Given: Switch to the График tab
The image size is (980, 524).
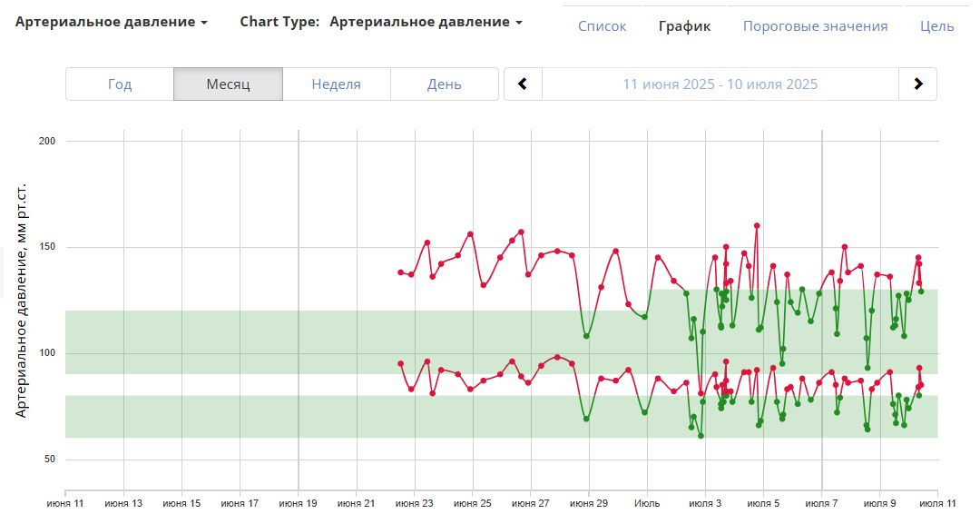Looking at the screenshot, I should pos(684,26).
